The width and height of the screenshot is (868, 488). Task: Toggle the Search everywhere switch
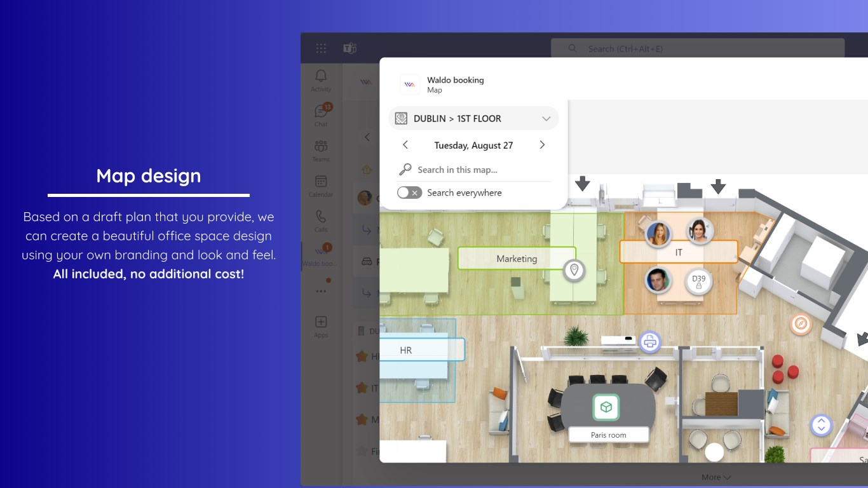point(409,193)
